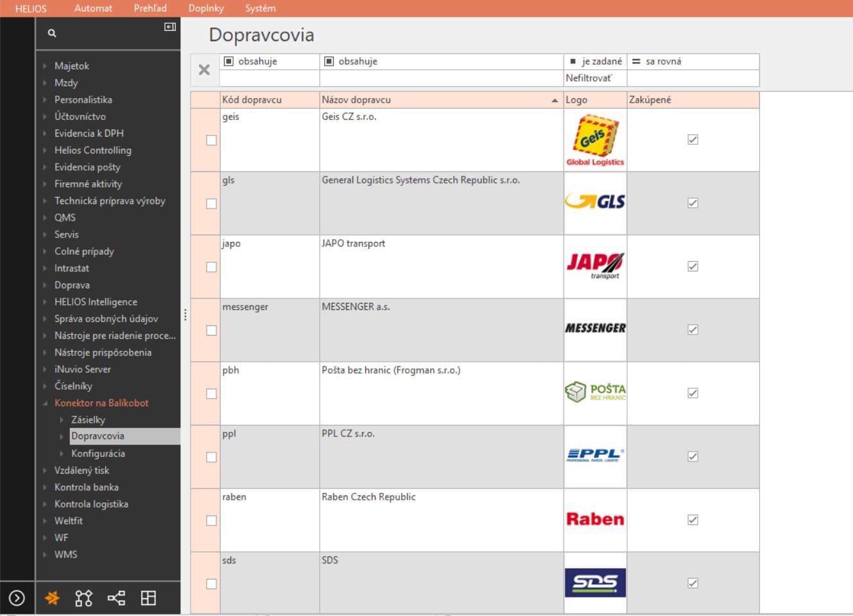
Task: Open Dopravcovia in the navigation tree
Action: point(98,436)
